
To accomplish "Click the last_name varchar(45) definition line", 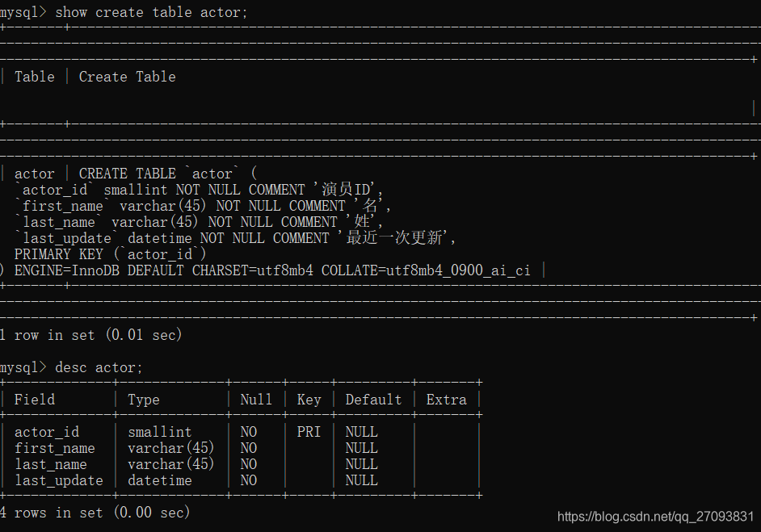I will point(199,222).
